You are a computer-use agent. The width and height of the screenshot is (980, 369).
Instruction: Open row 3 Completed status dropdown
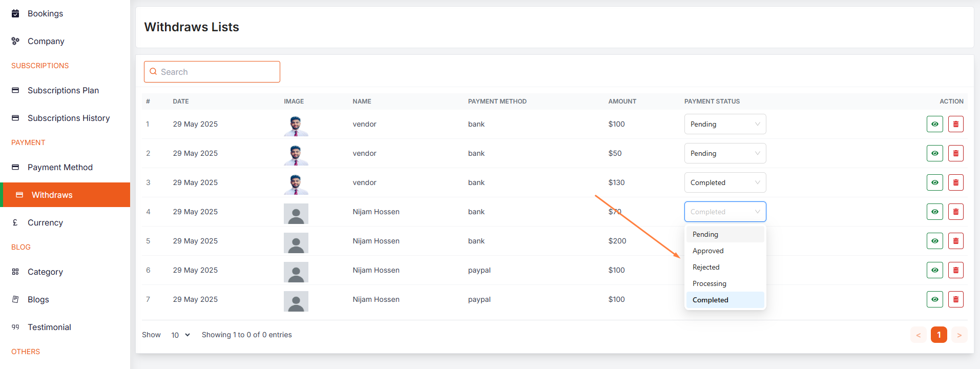click(724, 182)
